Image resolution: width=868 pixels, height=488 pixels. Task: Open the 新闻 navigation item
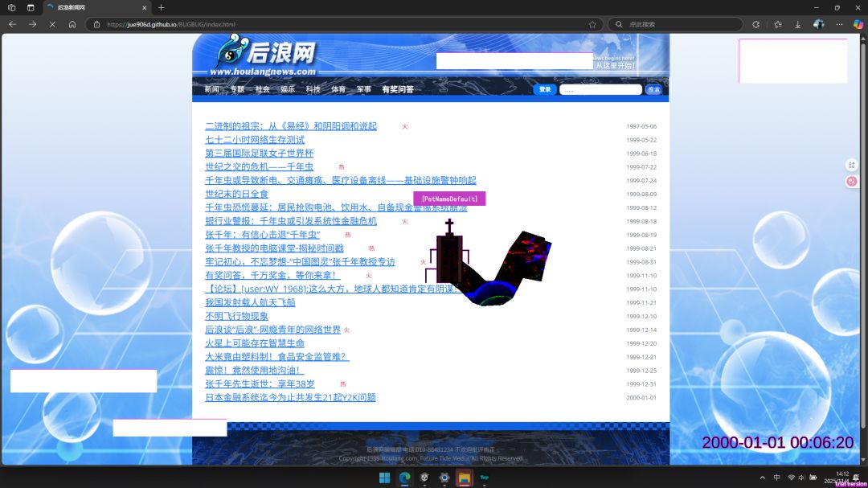click(211, 89)
